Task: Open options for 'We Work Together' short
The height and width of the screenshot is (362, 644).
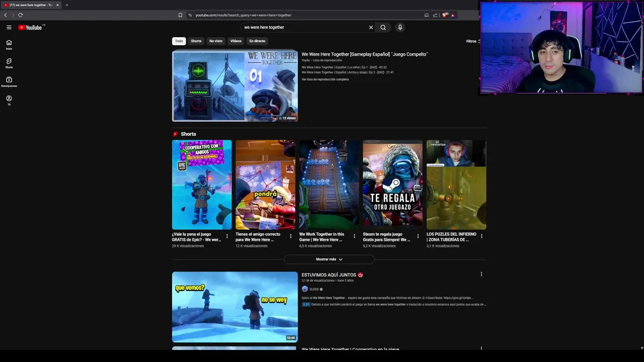Action: [354, 236]
